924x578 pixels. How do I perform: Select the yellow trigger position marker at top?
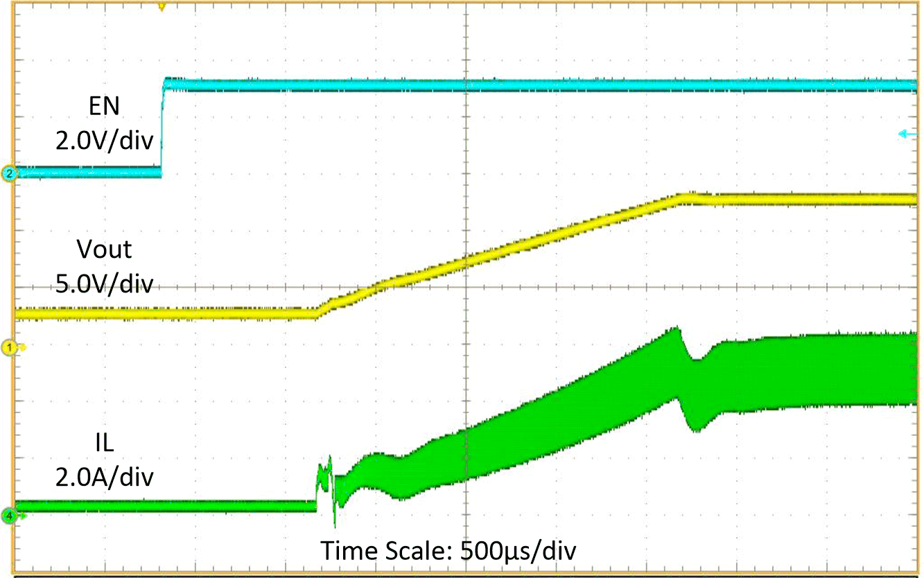click(162, 7)
